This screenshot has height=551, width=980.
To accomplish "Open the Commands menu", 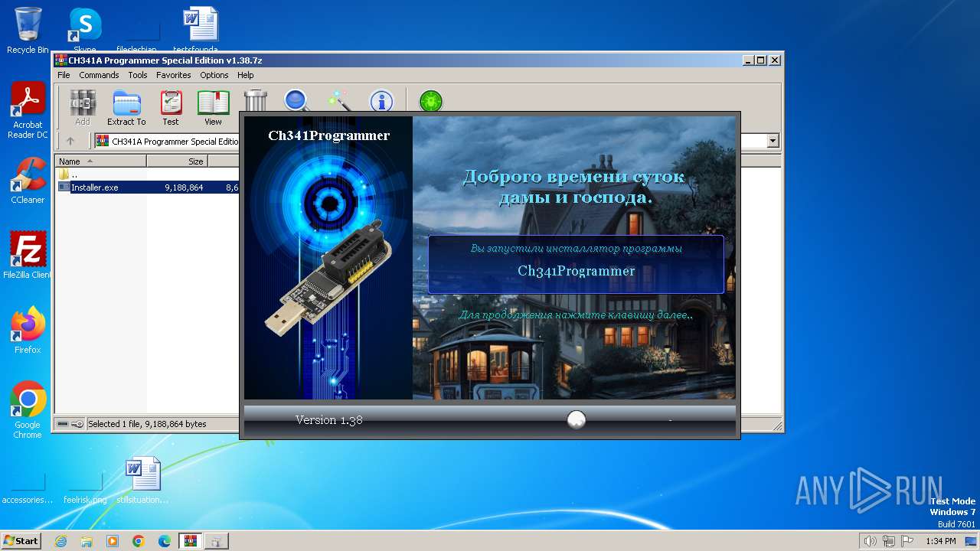I will (x=99, y=75).
